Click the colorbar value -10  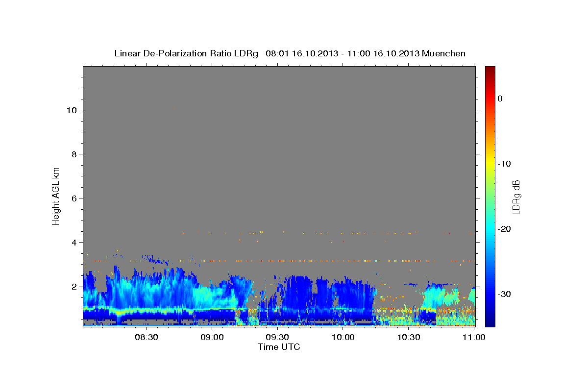coord(504,164)
